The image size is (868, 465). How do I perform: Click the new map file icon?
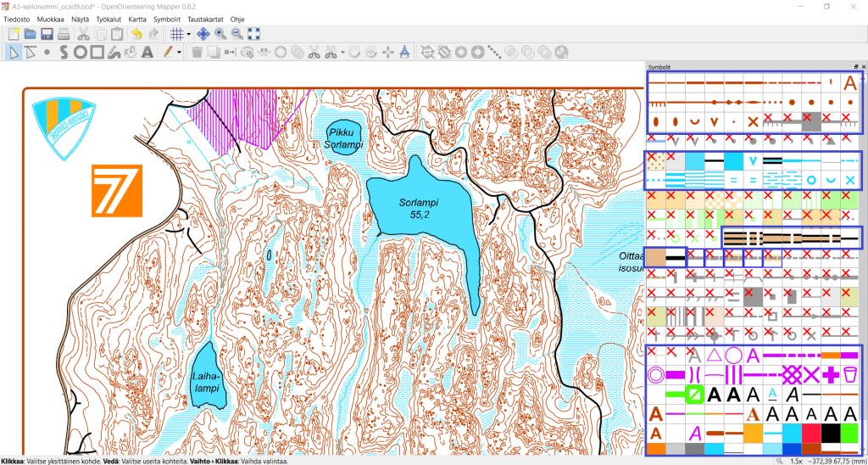[14, 34]
